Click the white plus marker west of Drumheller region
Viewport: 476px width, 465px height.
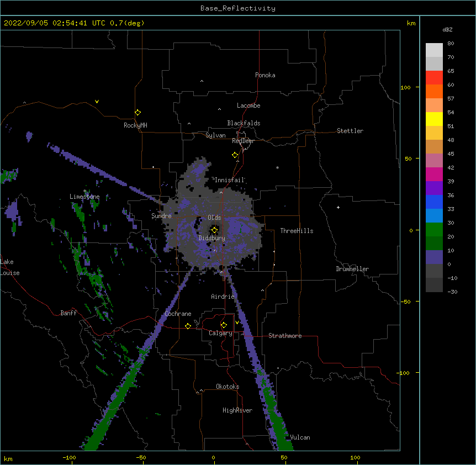(338, 207)
